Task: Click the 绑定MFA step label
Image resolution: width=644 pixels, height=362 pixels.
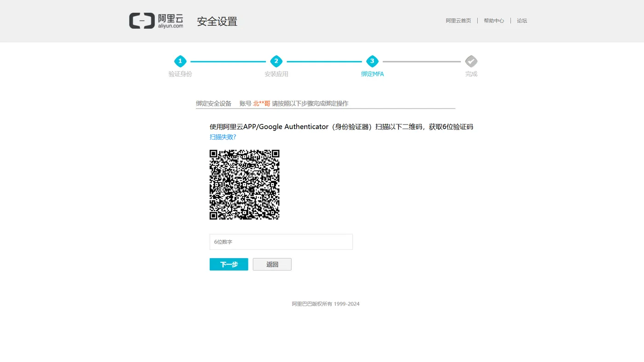Action: click(x=372, y=74)
